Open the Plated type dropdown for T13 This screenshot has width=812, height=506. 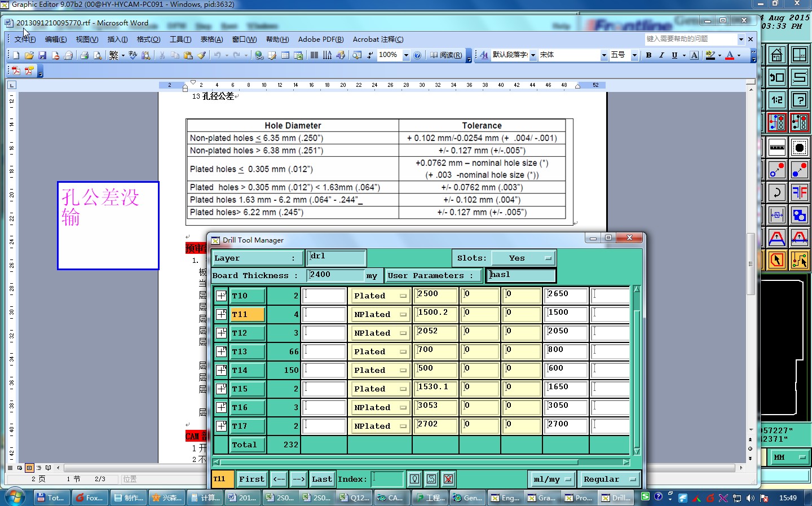[379, 351]
